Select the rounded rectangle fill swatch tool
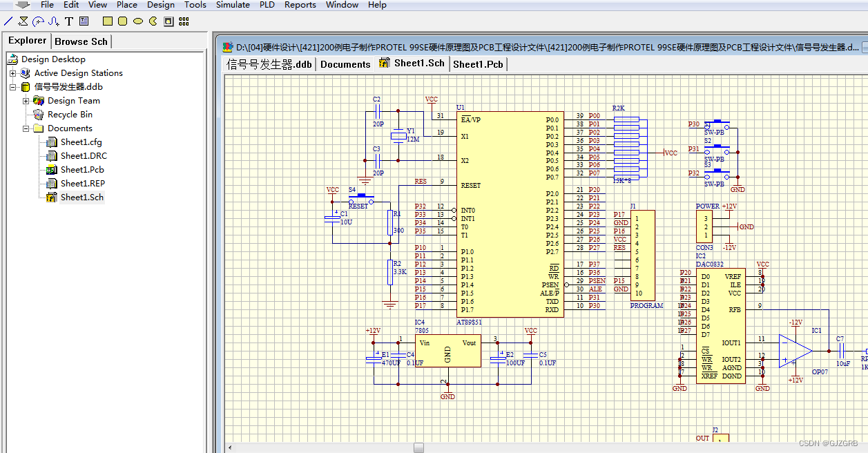 (123, 21)
